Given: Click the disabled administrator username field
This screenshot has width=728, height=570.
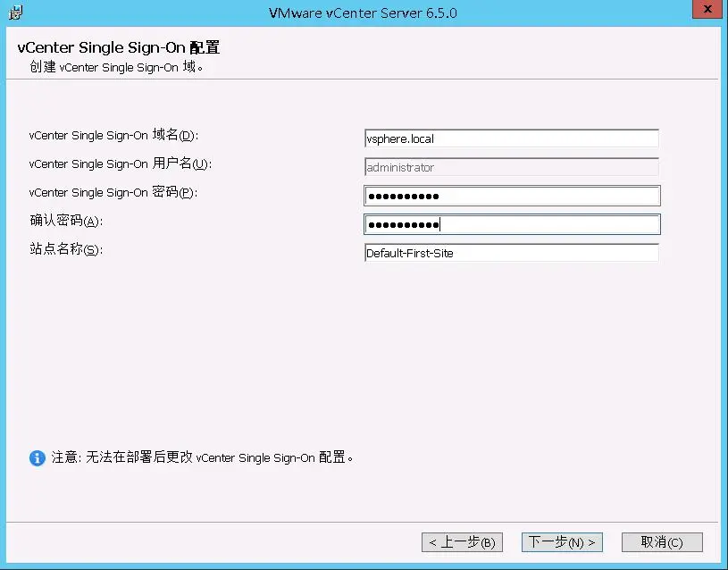Looking at the screenshot, I should point(511,167).
